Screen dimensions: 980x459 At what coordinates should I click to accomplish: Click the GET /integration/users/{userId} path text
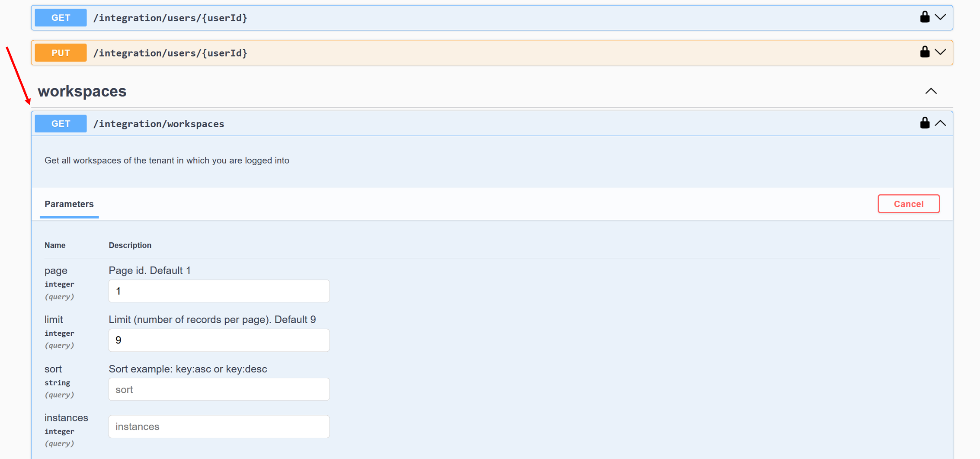170,18
